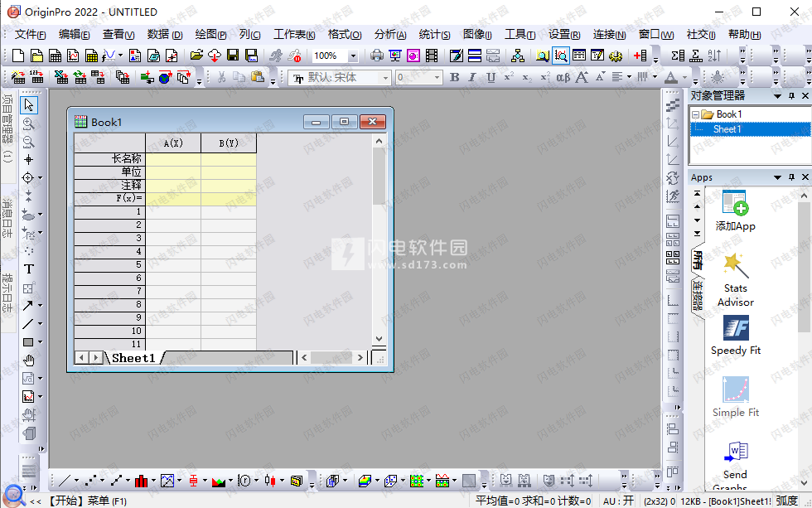Click the New Matrix icon
The image size is (812, 508).
91,56
